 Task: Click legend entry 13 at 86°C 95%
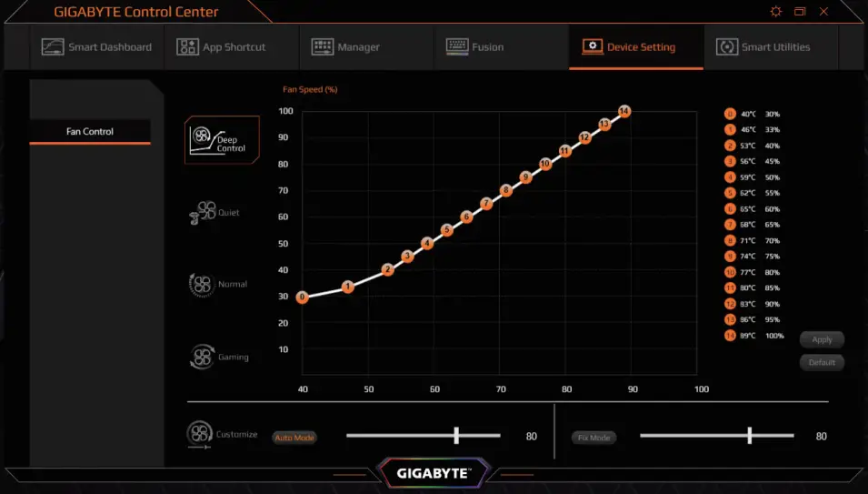click(x=753, y=319)
